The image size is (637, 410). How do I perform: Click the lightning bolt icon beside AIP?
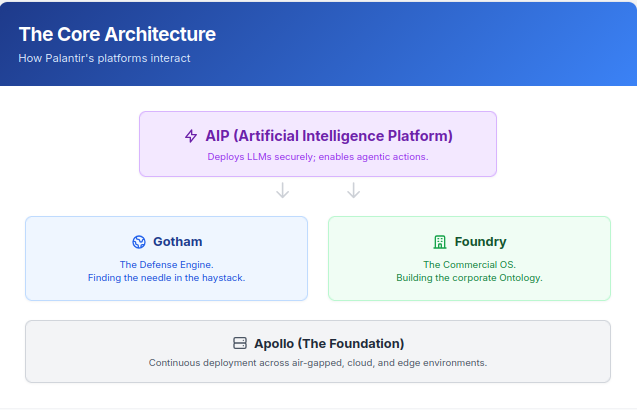191,136
